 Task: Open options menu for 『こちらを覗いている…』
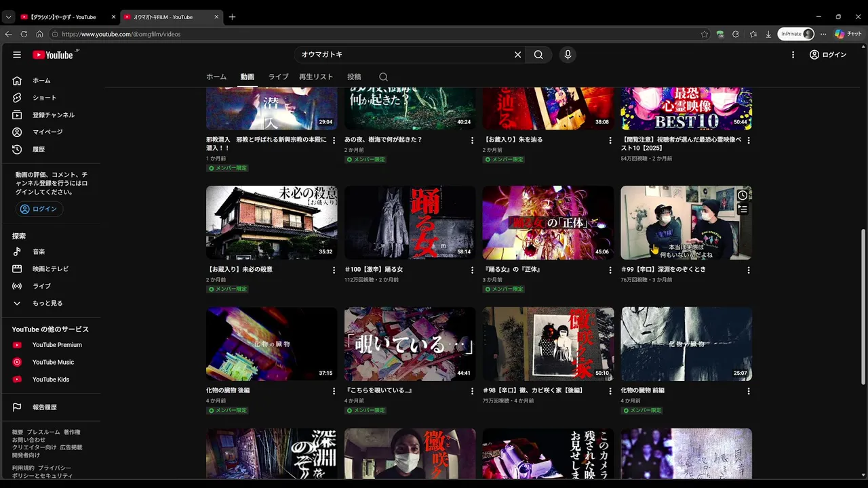point(472,391)
